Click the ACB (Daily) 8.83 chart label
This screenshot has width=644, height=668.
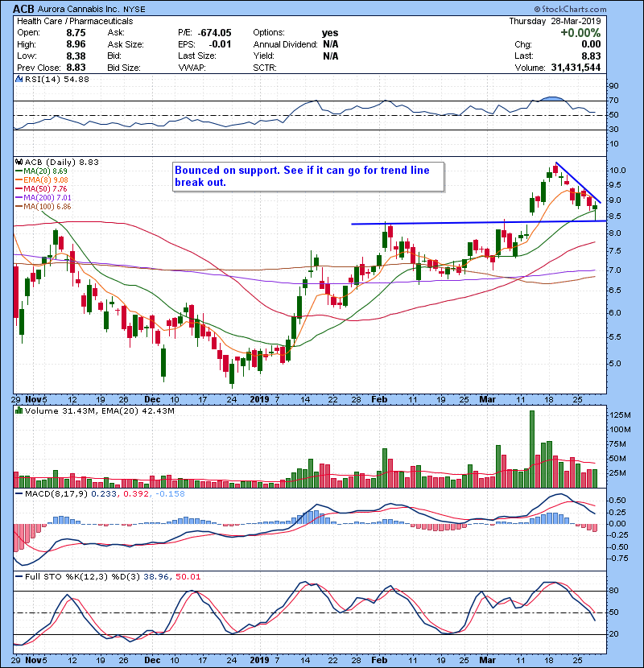tap(62, 163)
